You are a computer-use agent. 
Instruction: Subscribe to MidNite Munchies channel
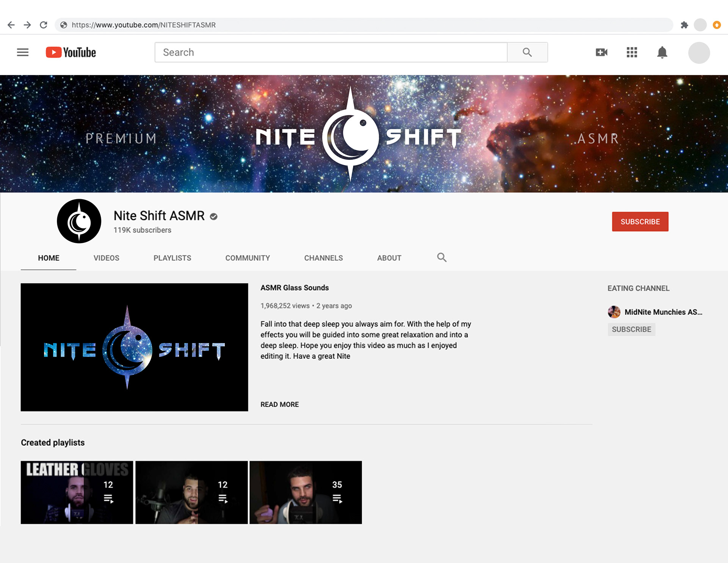tap(631, 329)
